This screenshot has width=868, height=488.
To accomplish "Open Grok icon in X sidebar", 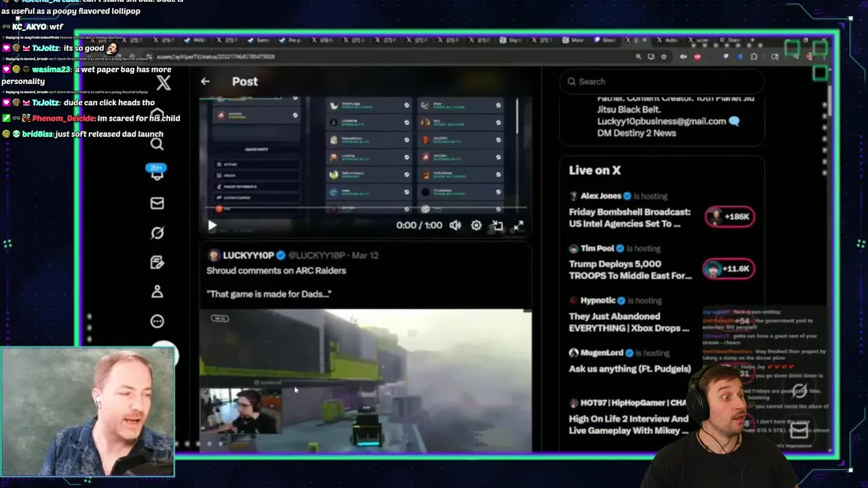I will 157,232.
